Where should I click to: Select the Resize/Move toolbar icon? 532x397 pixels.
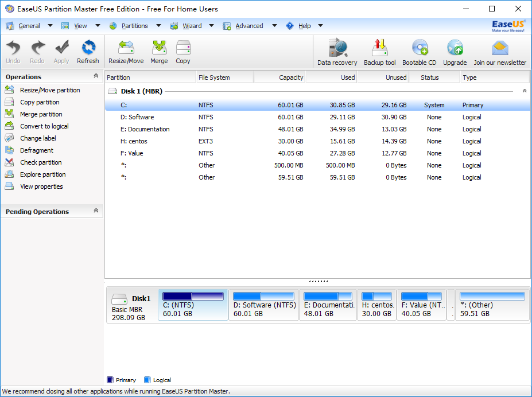point(126,48)
